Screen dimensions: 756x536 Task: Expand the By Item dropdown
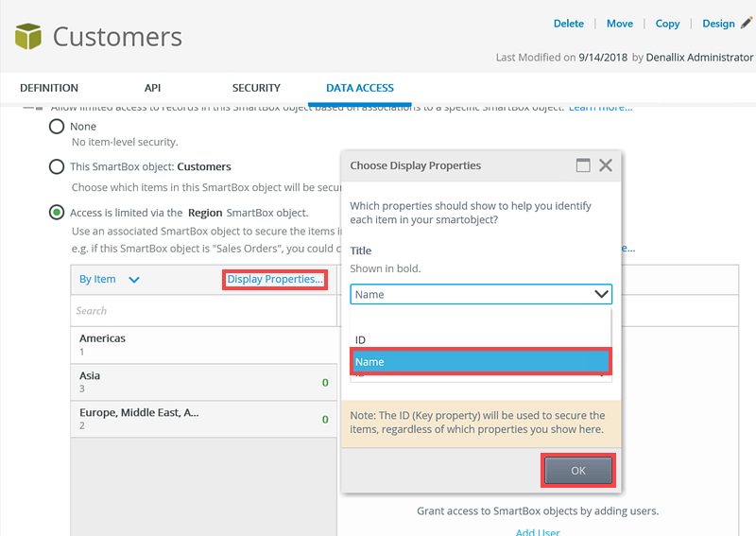click(x=110, y=280)
